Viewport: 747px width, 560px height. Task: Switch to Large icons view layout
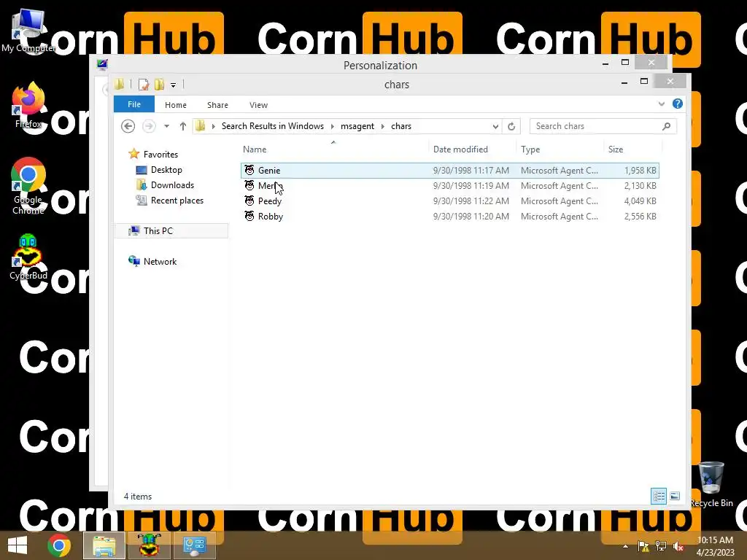coord(675,496)
